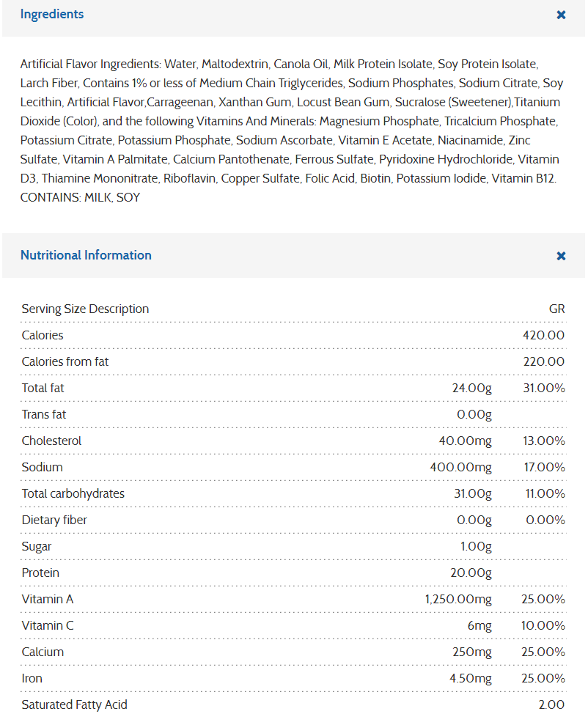Click the Protein 20.00g value
This screenshot has width=588, height=714.
[x=471, y=573]
